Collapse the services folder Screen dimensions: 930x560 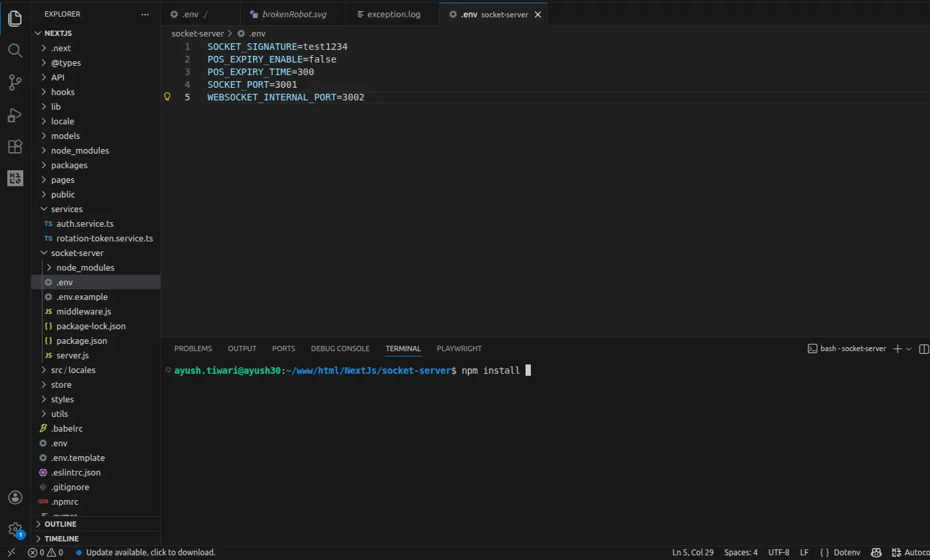(x=67, y=209)
